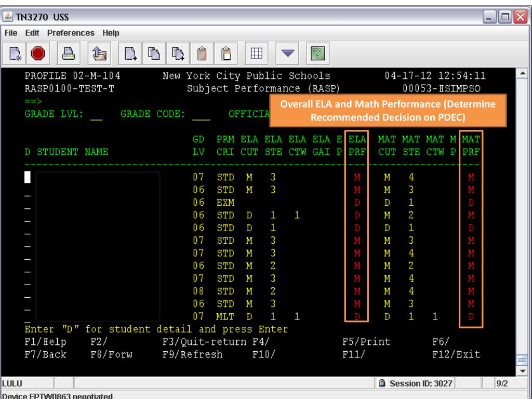Open the Preferences menu
532x399 pixels.
coord(71,33)
